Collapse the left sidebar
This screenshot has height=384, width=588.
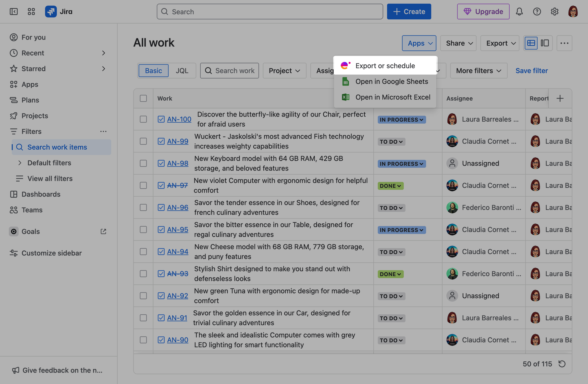coord(13,11)
